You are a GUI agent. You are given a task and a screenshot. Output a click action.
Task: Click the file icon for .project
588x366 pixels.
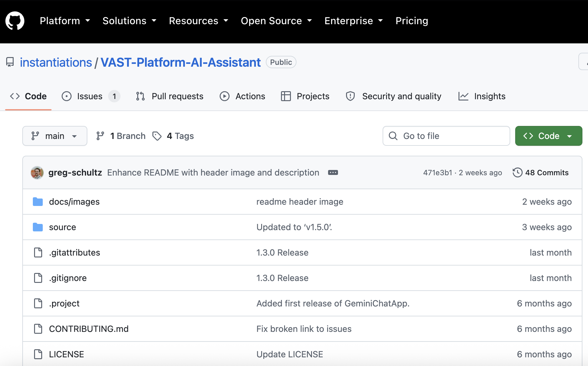38,303
